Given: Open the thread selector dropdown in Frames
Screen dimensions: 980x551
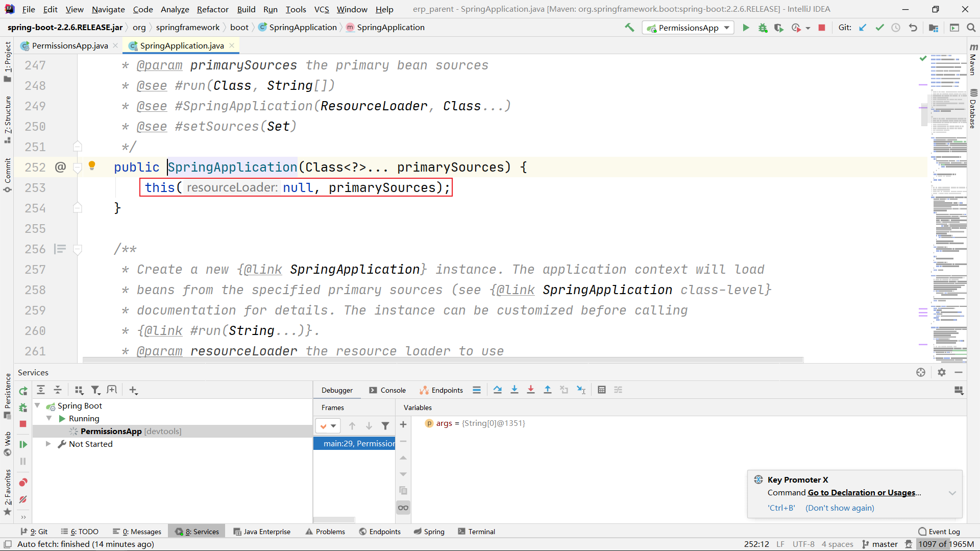Looking at the screenshot, I should 328,425.
